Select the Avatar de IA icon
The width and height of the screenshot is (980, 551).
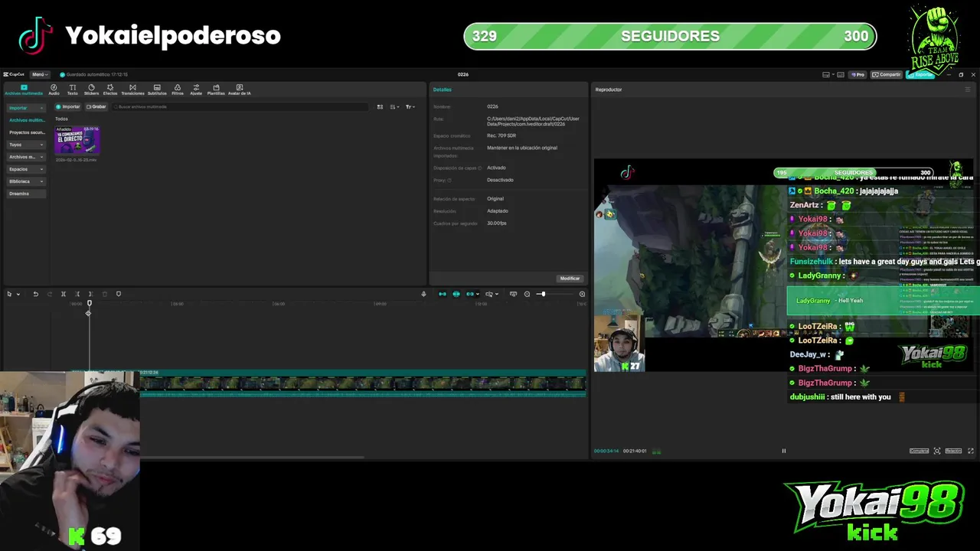click(x=240, y=90)
